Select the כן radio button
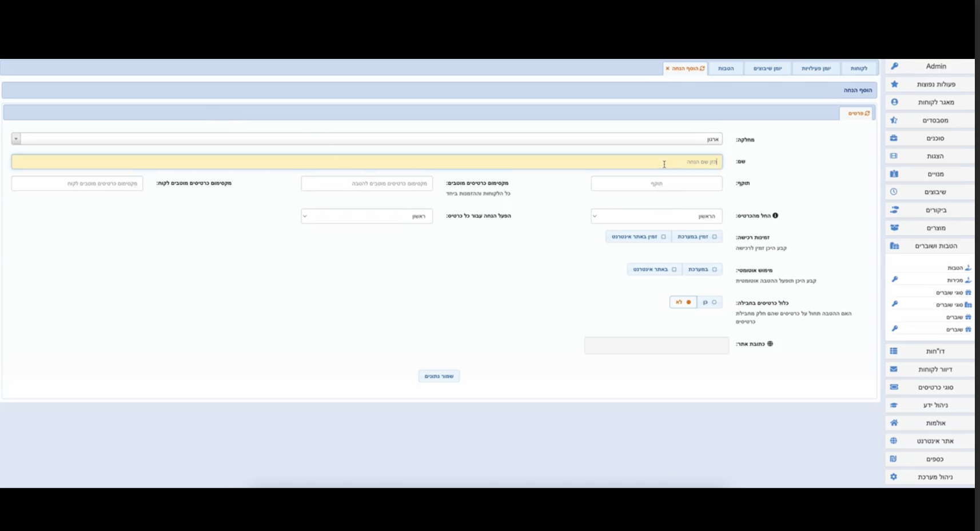The image size is (980, 531). [714, 302]
